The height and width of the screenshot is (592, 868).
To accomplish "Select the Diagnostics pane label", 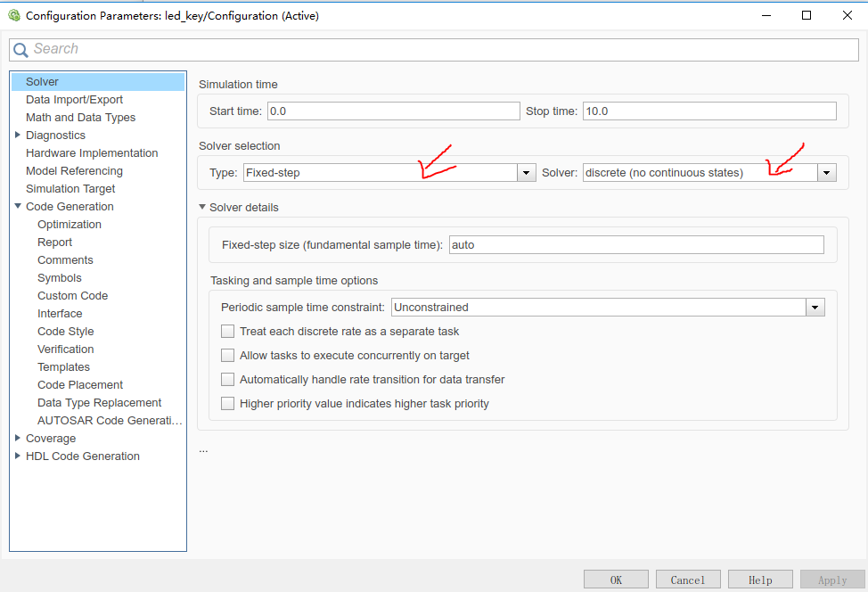I will tap(55, 136).
